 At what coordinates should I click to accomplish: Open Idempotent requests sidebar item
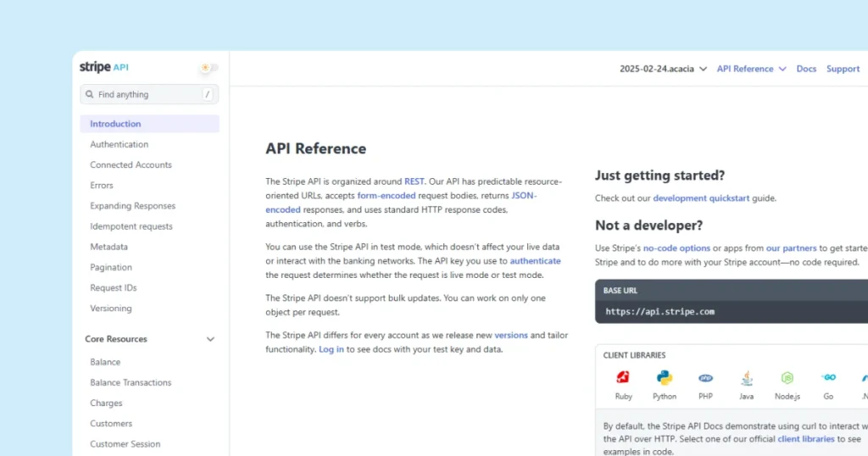click(131, 226)
